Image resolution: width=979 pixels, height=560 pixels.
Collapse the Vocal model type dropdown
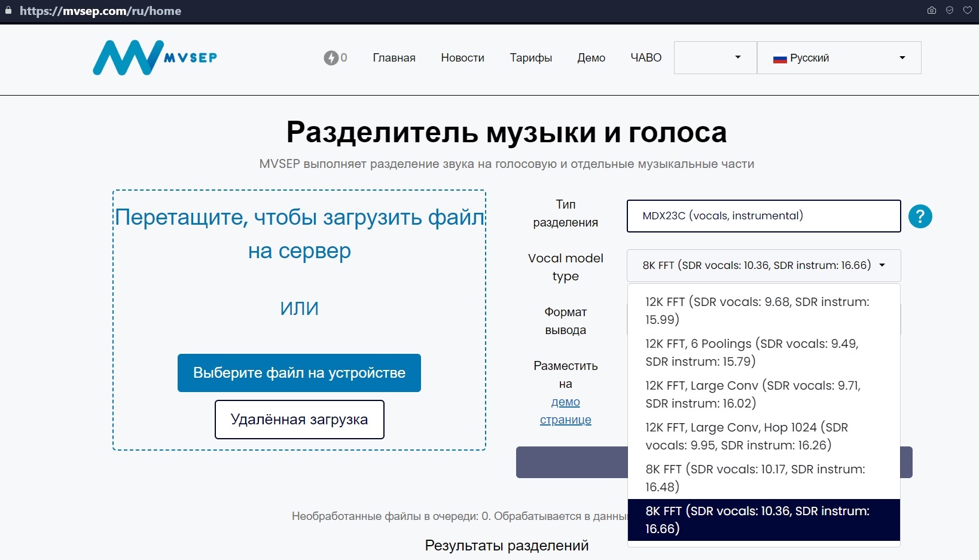click(x=763, y=265)
